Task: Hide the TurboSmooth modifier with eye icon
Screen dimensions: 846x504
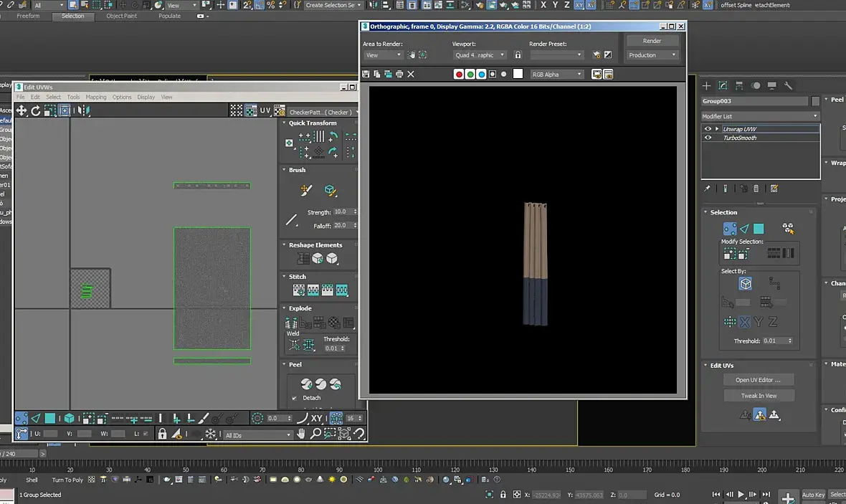Action: pos(708,138)
